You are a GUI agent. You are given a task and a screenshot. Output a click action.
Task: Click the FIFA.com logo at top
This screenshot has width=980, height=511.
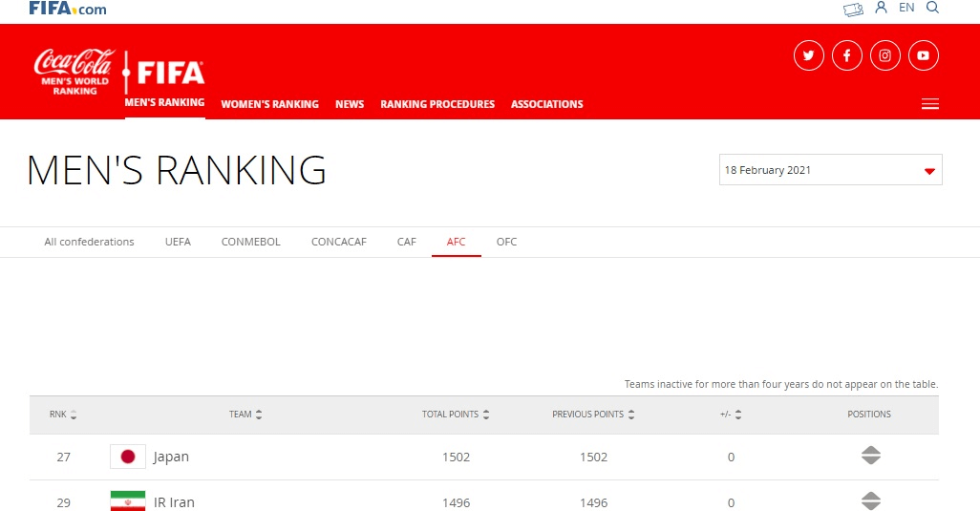(67, 9)
